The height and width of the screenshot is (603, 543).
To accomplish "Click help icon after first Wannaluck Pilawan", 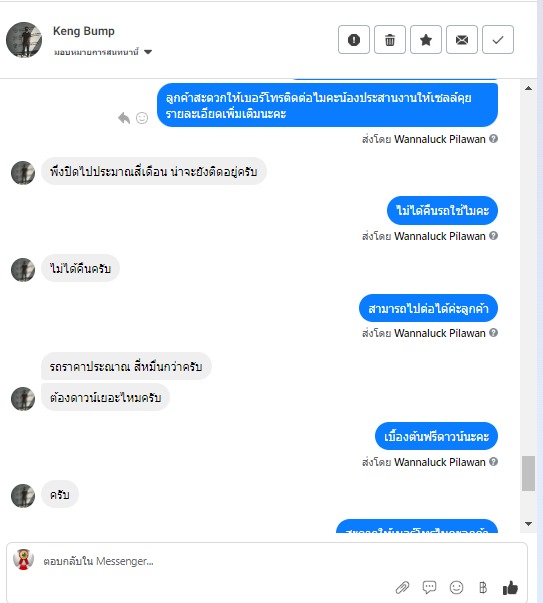I will point(493,139).
